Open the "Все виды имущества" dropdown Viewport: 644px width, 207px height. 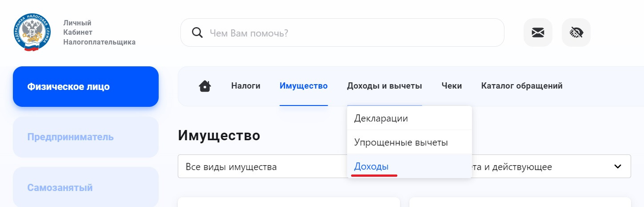point(262,167)
